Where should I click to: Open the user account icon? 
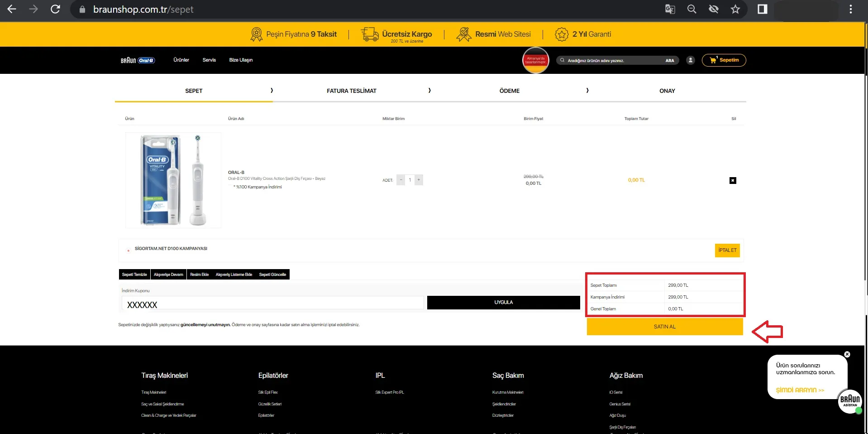690,60
